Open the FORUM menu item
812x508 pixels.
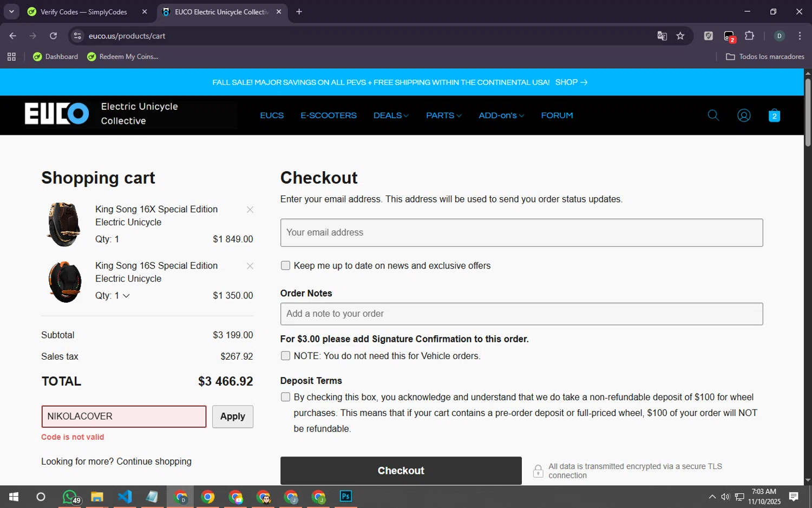(x=557, y=115)
